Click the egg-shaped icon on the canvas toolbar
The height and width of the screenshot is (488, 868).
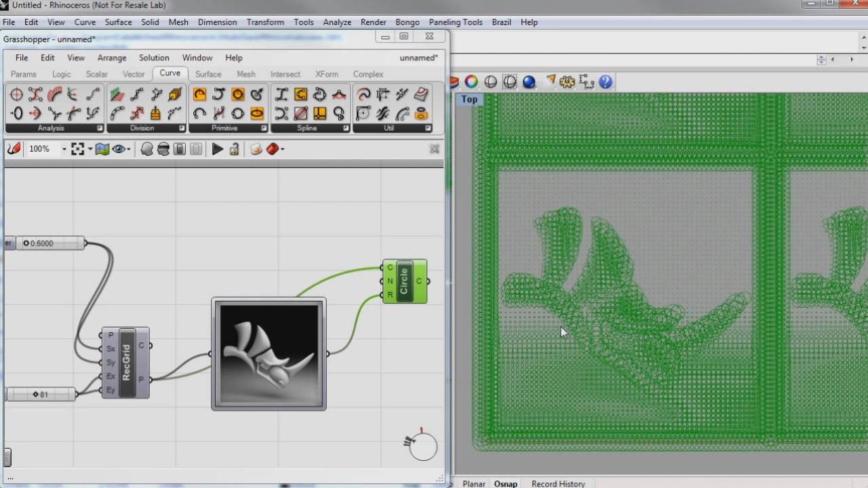256,148
